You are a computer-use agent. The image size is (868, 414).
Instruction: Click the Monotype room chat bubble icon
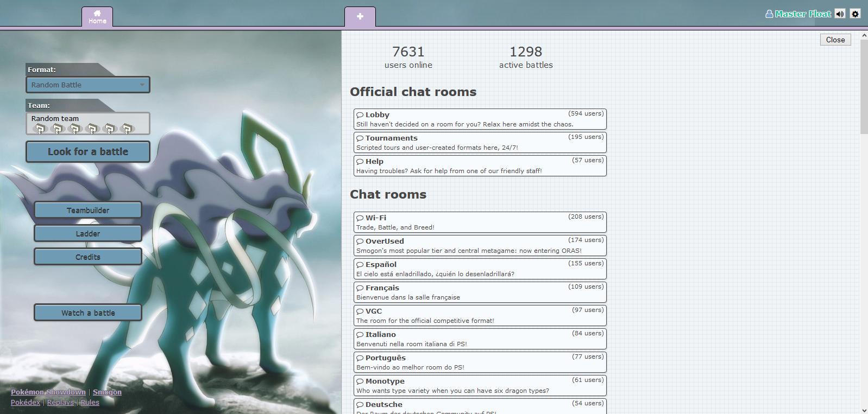coord(360,381)
